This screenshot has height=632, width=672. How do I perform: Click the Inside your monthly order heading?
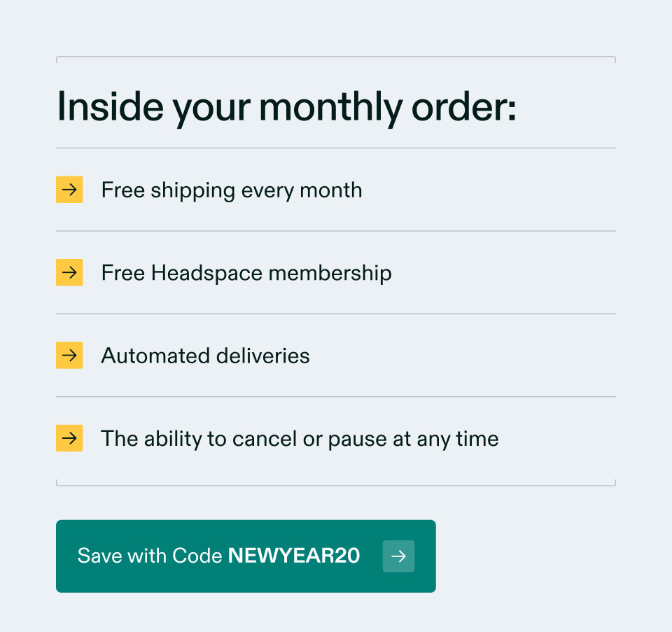click(287, 106)
